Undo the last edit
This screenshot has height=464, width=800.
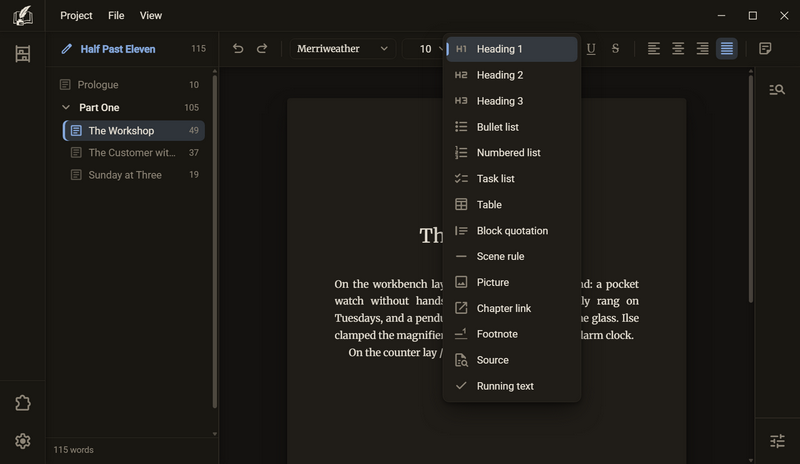(x=238, y=48)
